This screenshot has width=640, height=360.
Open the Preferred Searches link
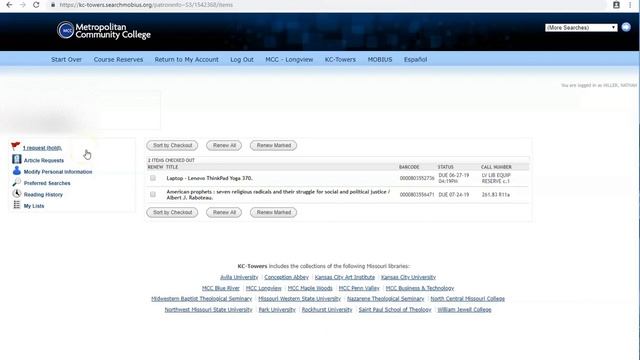pos(47,183)
